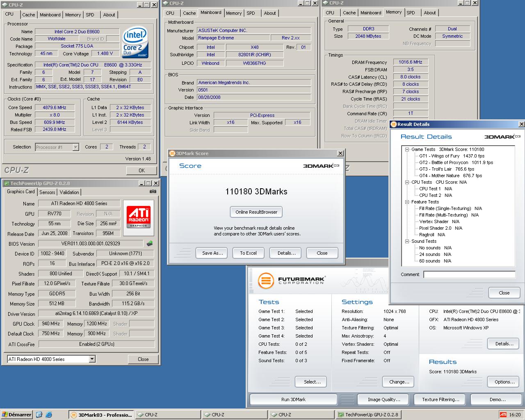Click the Rampage Extreme model field

(233, 38)
